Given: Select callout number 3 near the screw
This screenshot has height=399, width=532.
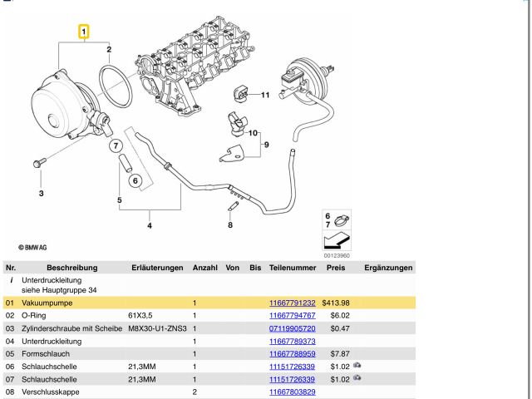Looking at the screenshot, I should tap(39, 194).
